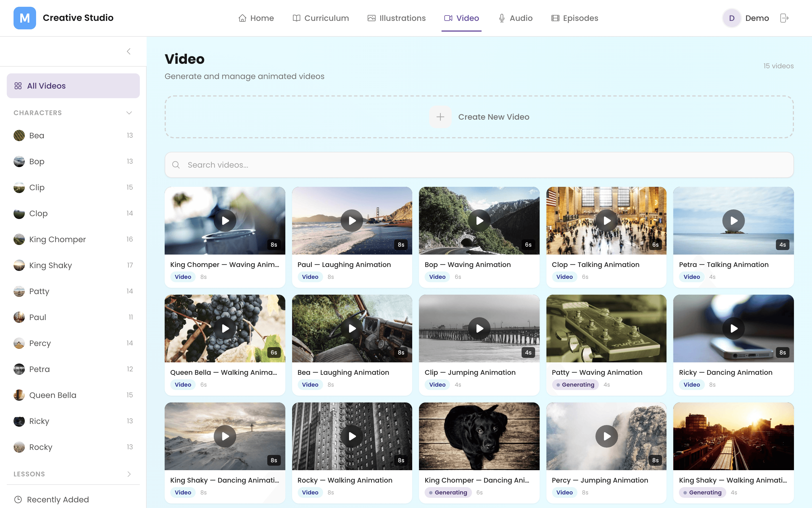Filter videos by Percy character

coord(73,343)
